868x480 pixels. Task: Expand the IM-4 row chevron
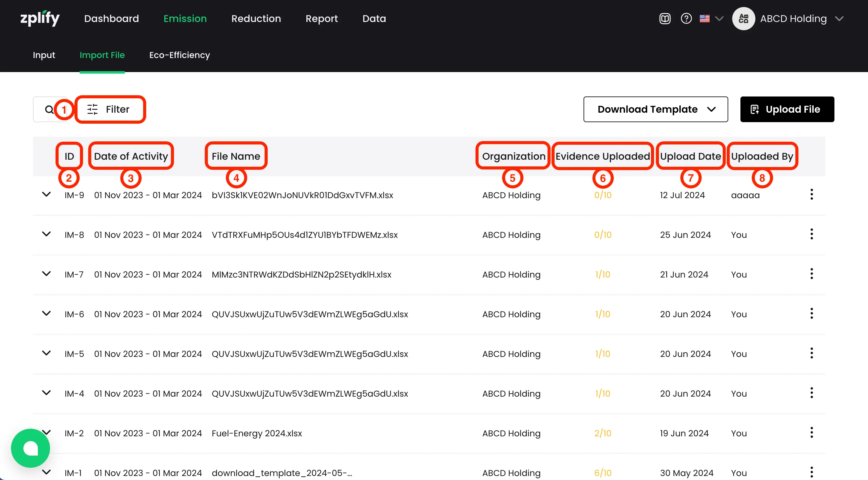[46, 393]
